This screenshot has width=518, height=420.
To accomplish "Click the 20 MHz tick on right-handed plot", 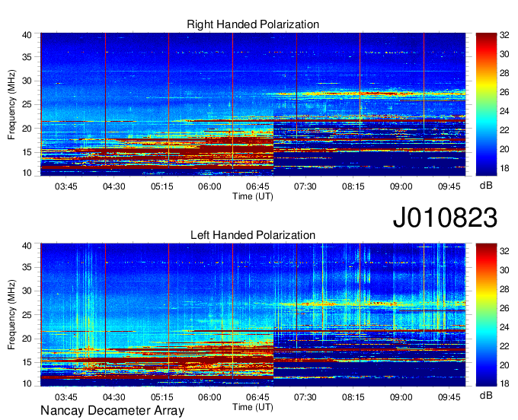I will 27,129.
